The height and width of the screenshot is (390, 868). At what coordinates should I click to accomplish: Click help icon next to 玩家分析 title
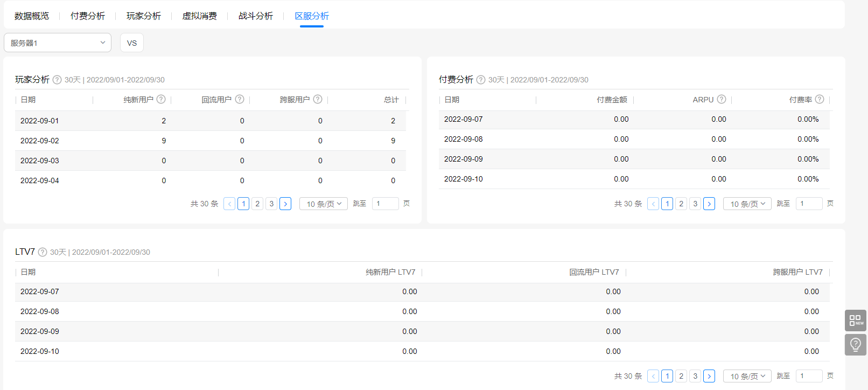click(57, 80)
